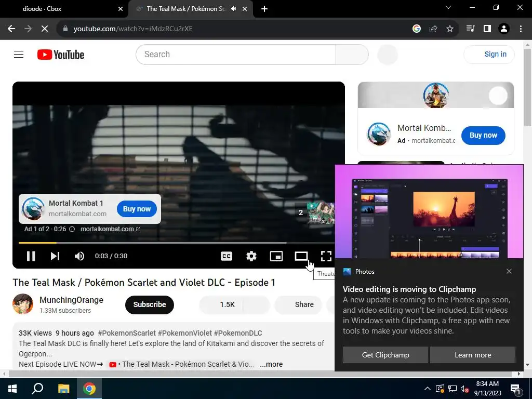Skip to next video in player
The width and height of the screenshot is (532, 399).
click(x=55, y=256)
